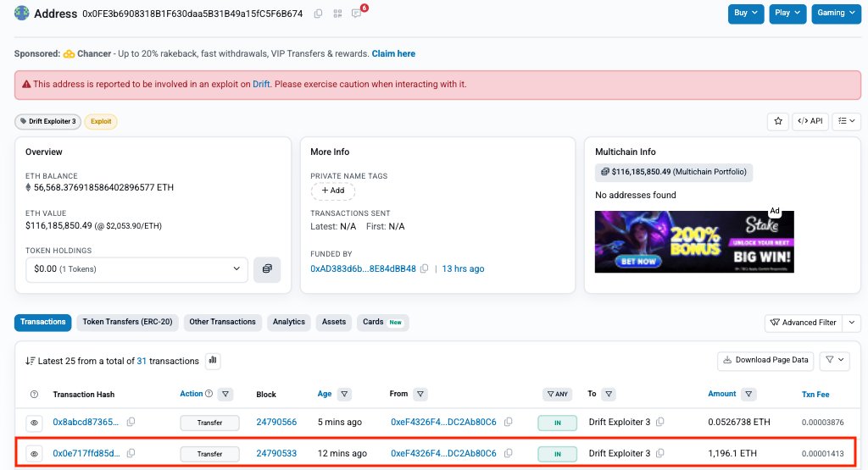The image size is (868, 470).
Task: Preview transaction 0x8abcd87365 with eye icon
Action: (35, 422)
